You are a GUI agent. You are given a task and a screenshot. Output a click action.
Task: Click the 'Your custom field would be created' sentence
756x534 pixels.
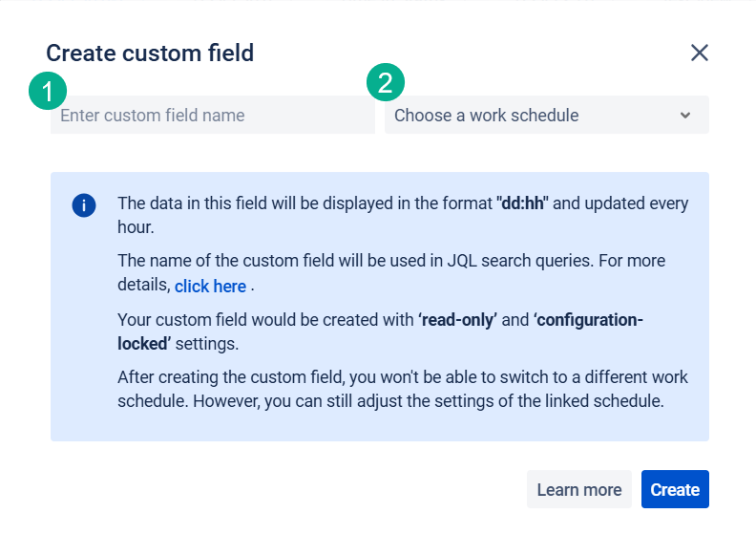coord(381,331)
